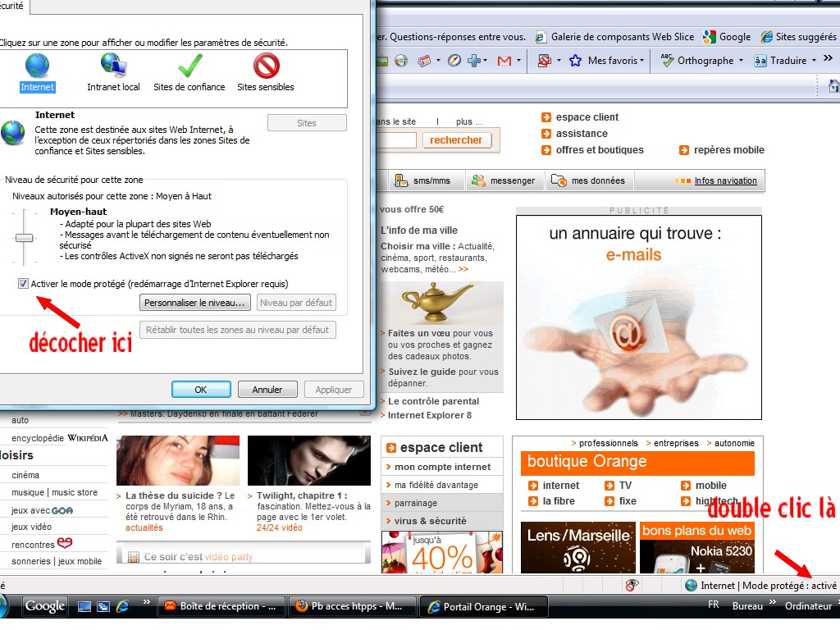Click the Gmail icon in toolbar

(x=504, y=61)
